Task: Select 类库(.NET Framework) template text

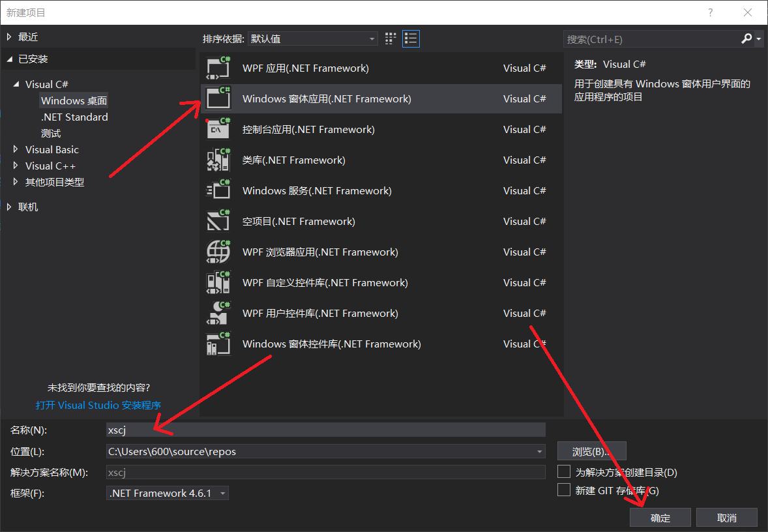Action: [x=294, y=160]
